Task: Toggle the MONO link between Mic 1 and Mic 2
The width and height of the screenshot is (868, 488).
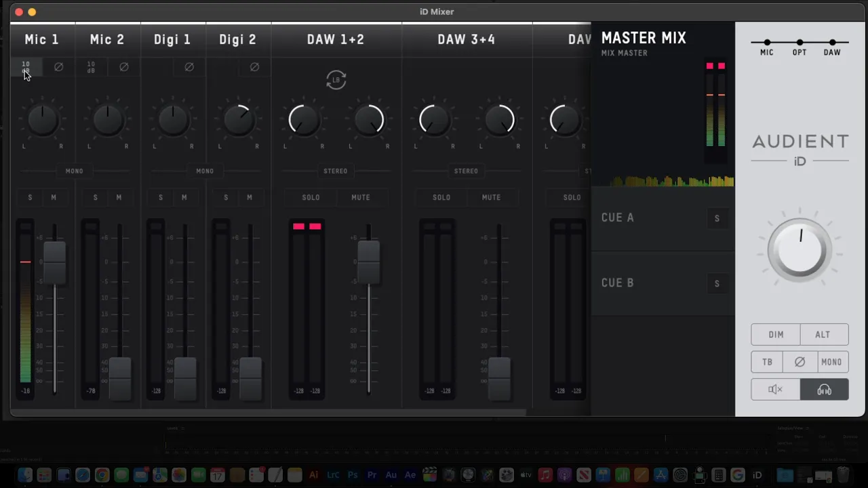Action: (75, 171)
